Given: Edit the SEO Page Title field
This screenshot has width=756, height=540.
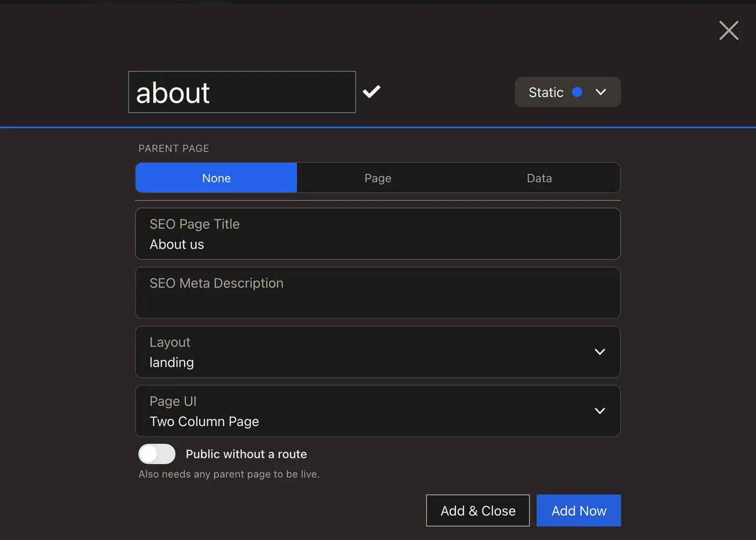Looking at the screenshot, I should click(x=378, y=234).
